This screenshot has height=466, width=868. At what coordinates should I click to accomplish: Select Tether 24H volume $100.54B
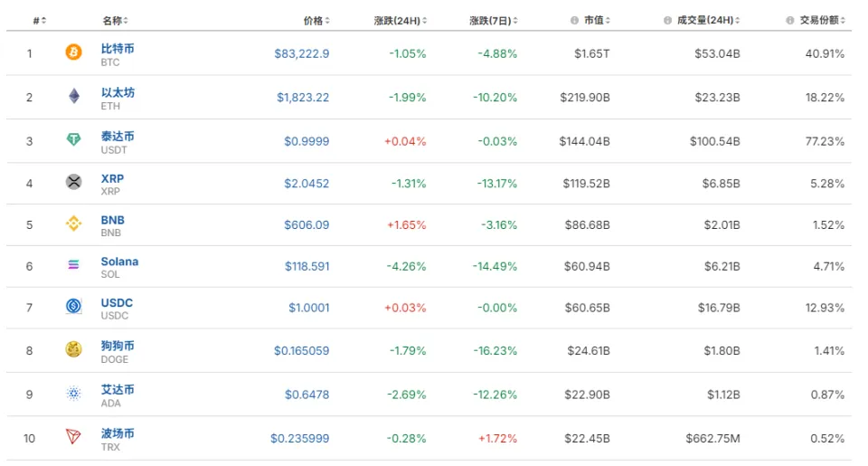click(x=714, y=141)
